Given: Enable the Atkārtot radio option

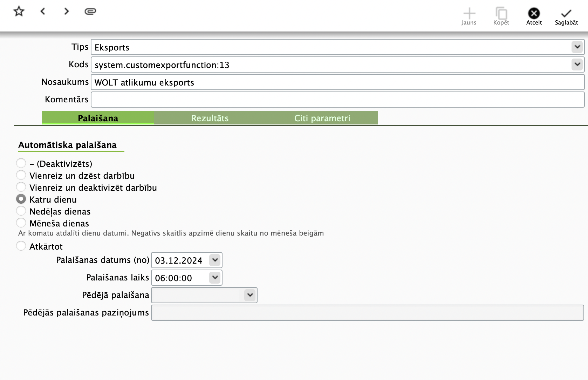Looking at the screenshot, I should (21, 246).
